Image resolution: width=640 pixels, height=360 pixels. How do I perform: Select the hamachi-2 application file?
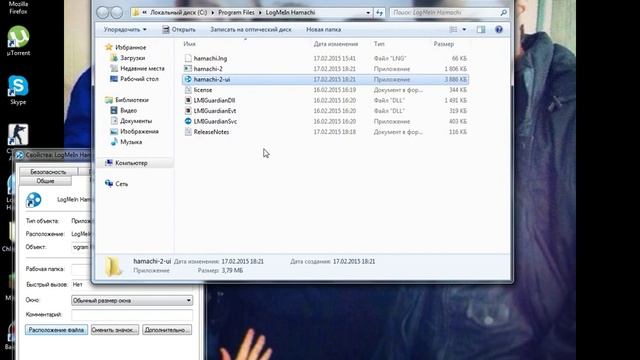click(x=208, y=69)
